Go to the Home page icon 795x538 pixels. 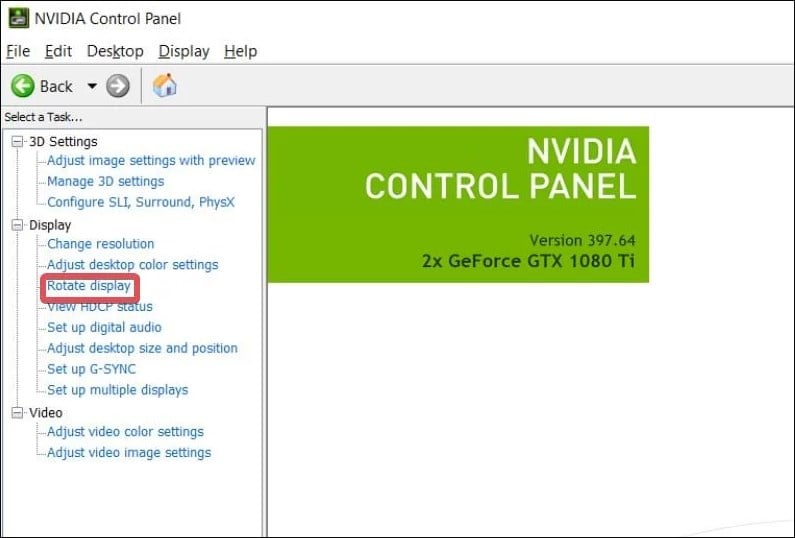(x=165, y=85)
